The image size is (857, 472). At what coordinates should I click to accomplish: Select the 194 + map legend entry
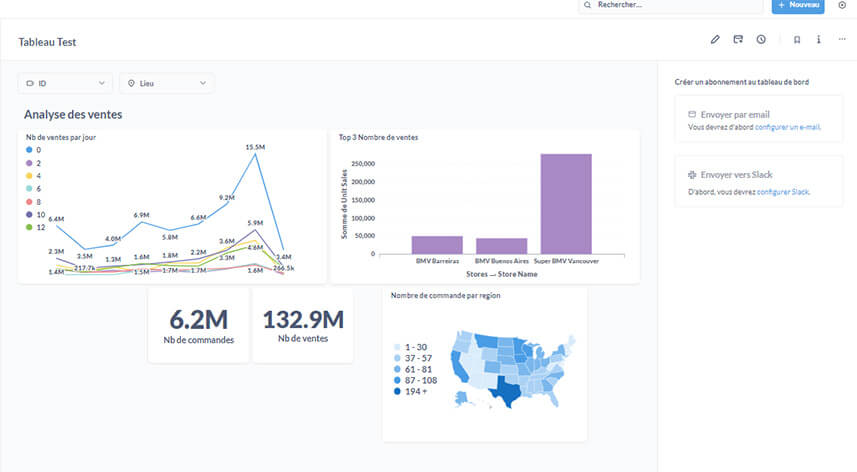[x=410, y=391]
